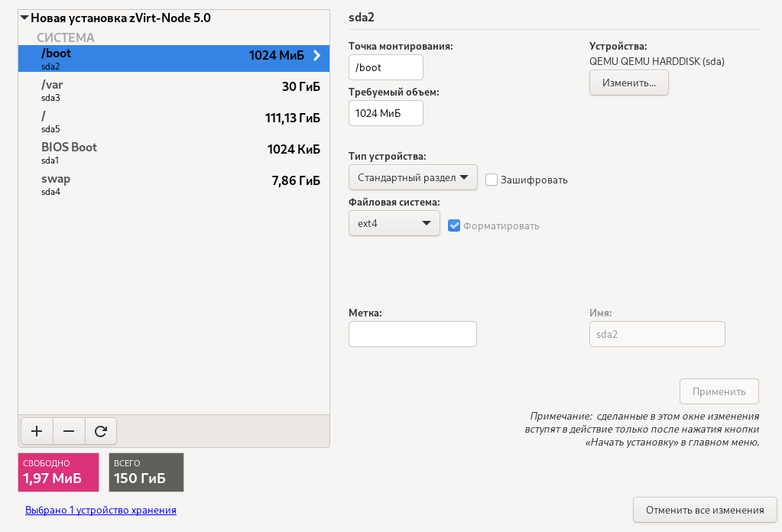Click the Применить button

pos(719,391)
